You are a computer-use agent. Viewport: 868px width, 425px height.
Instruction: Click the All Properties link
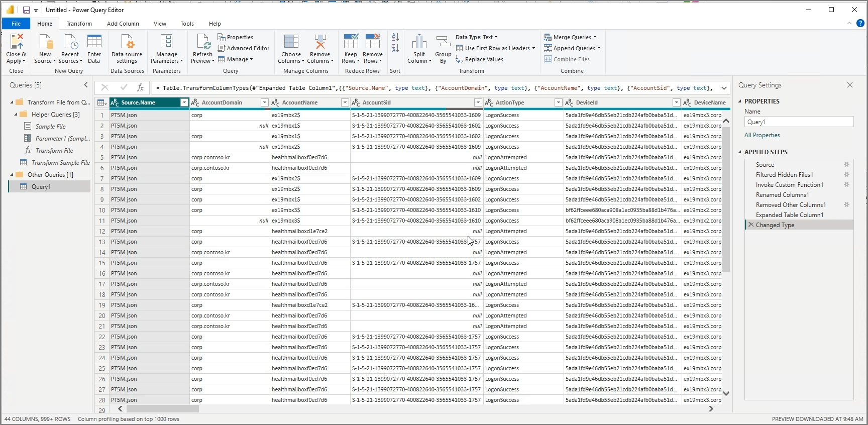coord(762,135)
